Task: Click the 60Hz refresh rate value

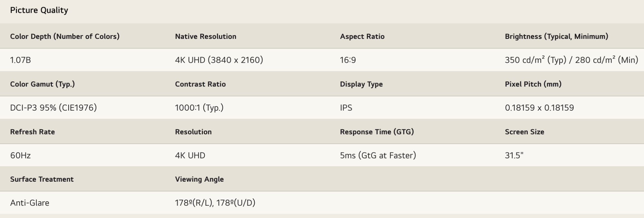Action: click(20, 156)
